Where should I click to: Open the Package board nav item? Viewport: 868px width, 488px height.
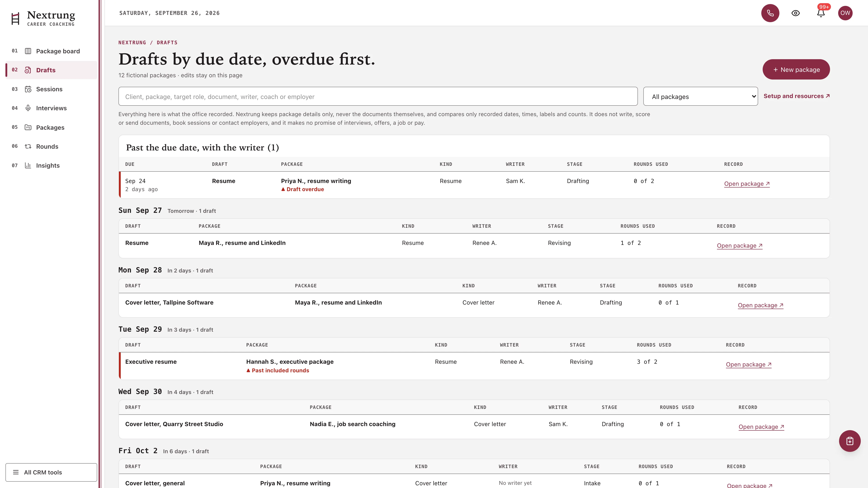(51, 51)
